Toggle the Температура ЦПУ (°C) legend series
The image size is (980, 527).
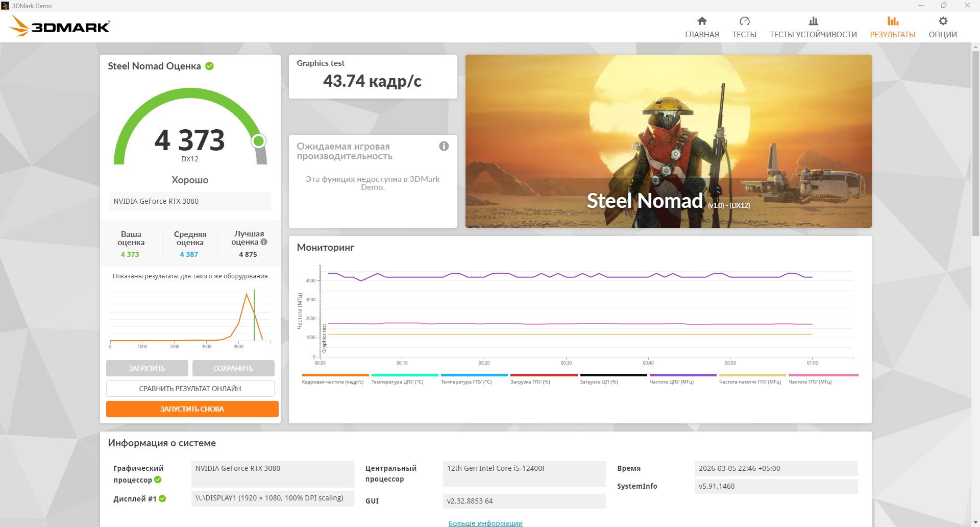point(405,379)
